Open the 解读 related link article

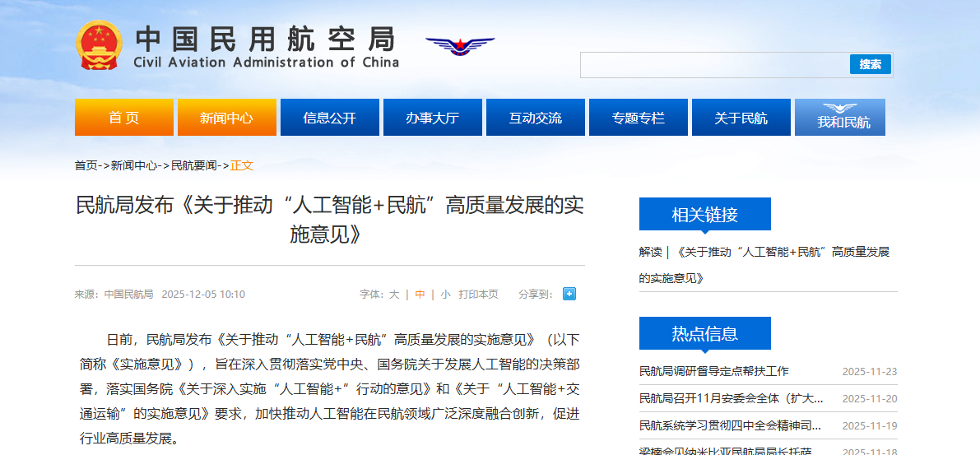click(x=765, y=264)
